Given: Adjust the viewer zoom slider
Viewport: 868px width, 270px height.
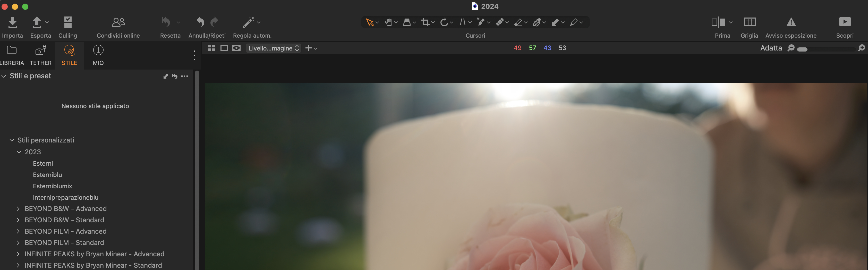Looking at the screenshot, I should pos(802,49).
